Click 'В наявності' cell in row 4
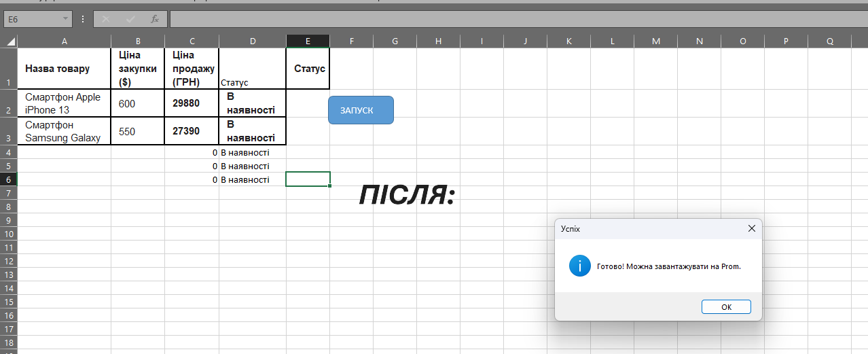This screenshot has height=354, width=868. tap(253, 152)
